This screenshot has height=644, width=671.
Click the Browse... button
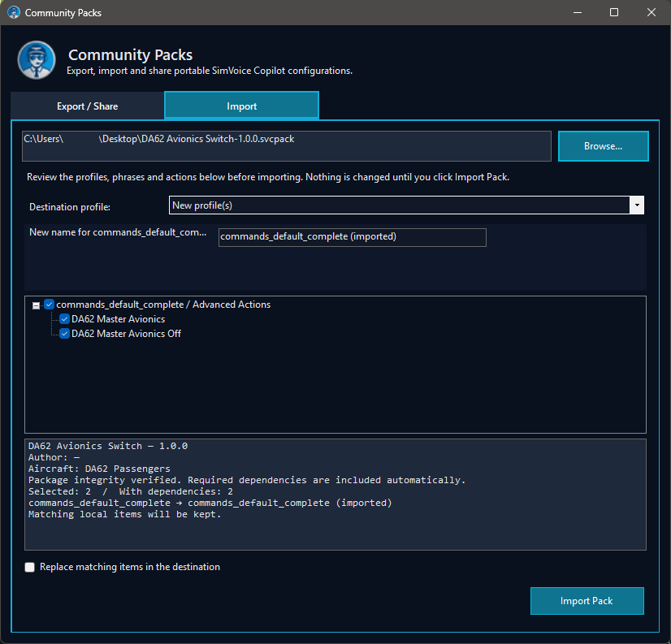[603, 146]
